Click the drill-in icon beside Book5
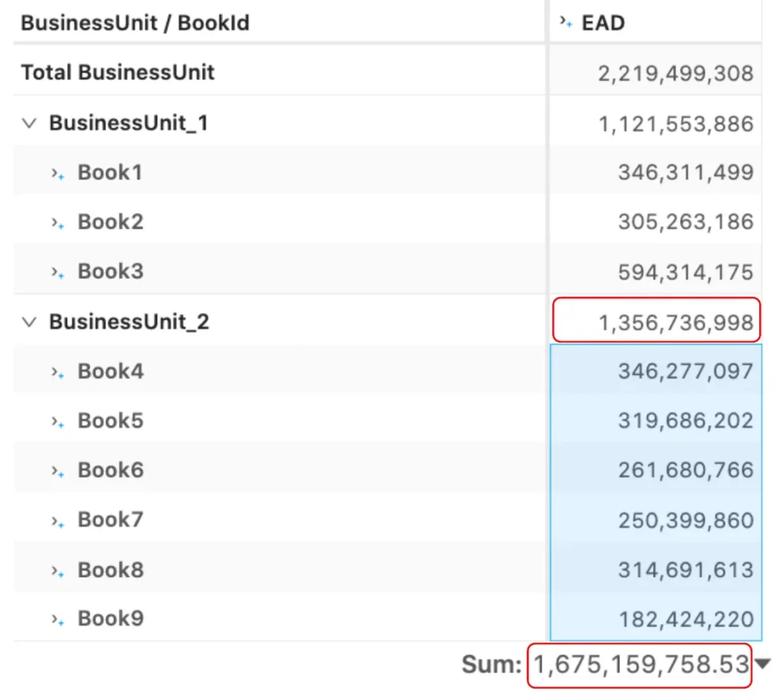782x700 pixels. pos(58,422)
